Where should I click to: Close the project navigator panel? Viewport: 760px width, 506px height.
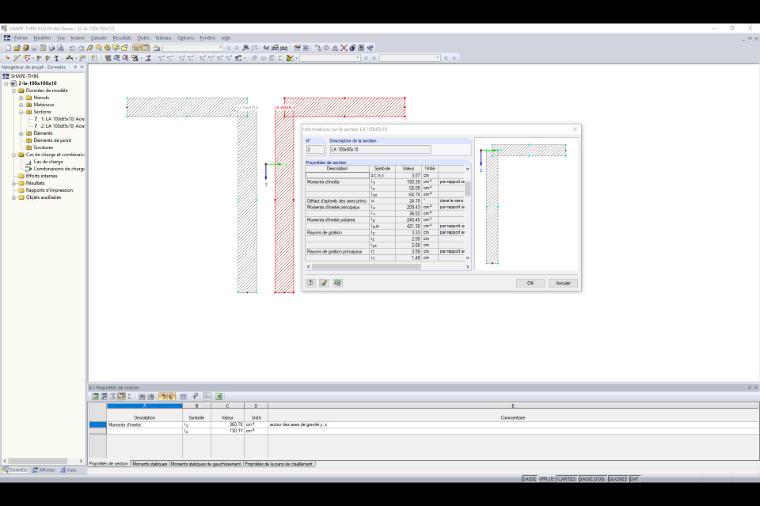point(82,67)
